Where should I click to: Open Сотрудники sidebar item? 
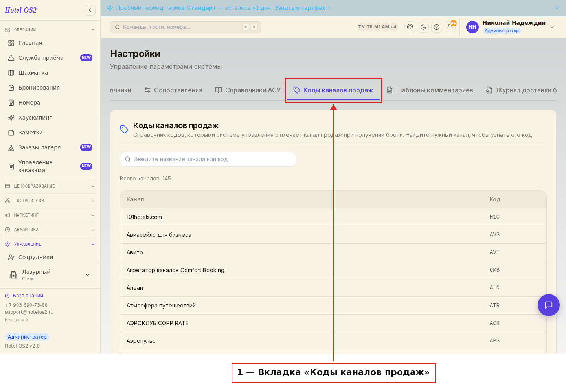pyautogui.click(x=50, y=257)
